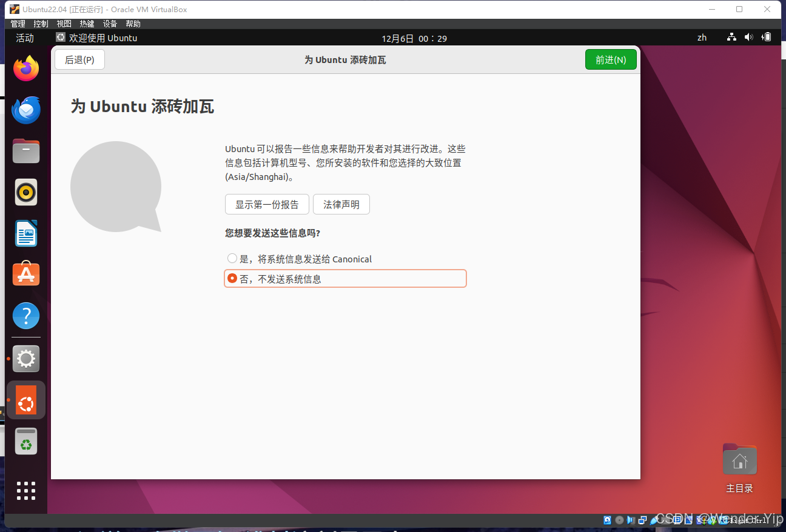
Task: Click the VirtualBox hard disk status icon
Action: [x=607, y=520]
